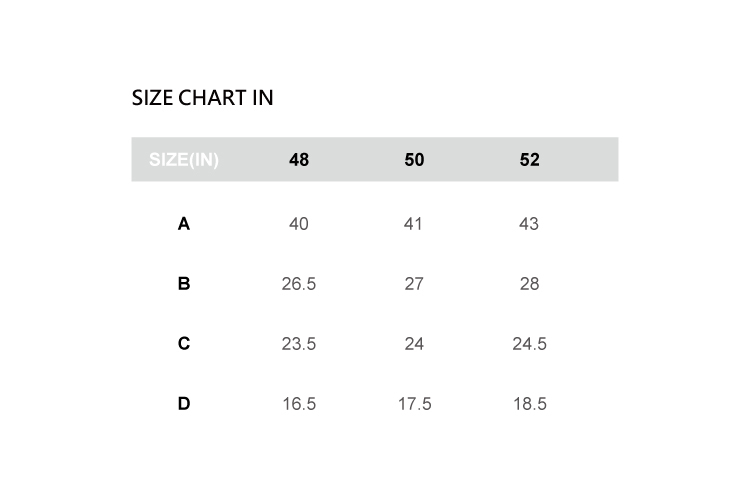Click value 18.5 in row D
Image resolution: width=750 pixels, height=500 pixels.
(530, 404)
